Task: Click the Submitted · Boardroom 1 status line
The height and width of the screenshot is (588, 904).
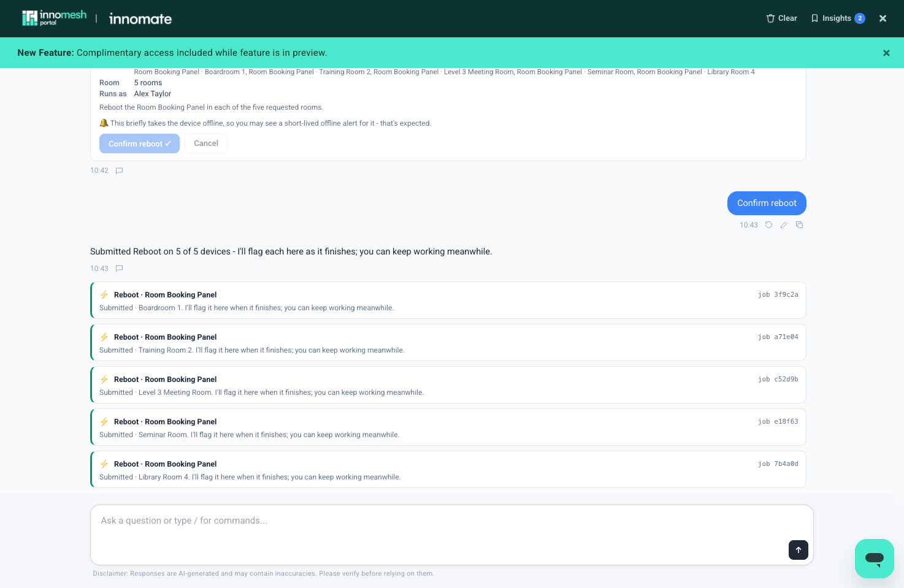Action: pyautogui.click(x=247, y=308)
